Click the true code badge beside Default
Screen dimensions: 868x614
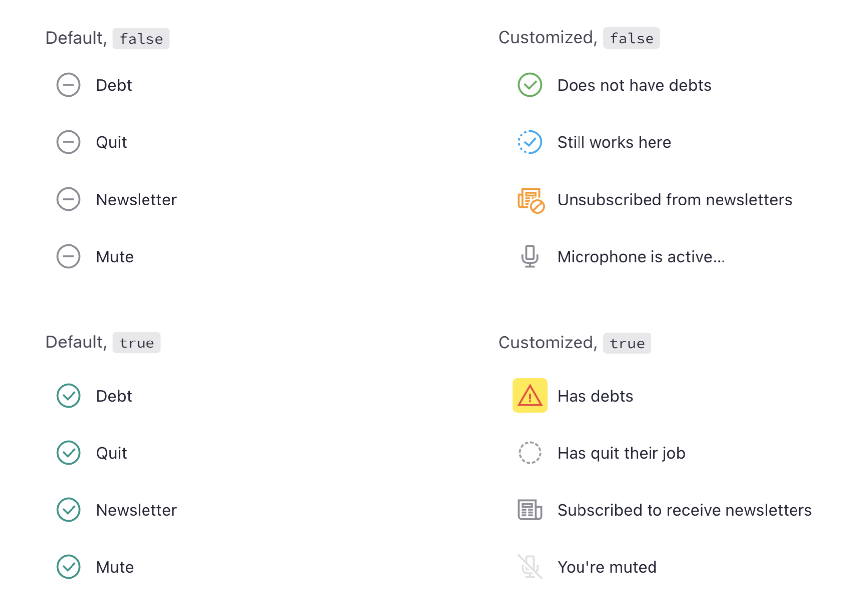(137, 343)
